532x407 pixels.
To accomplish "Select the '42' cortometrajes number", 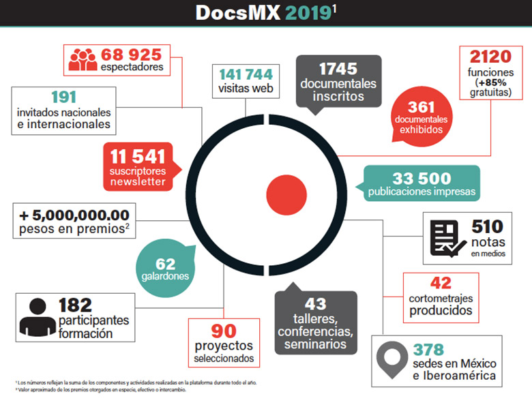I will [x=441, y=283].
